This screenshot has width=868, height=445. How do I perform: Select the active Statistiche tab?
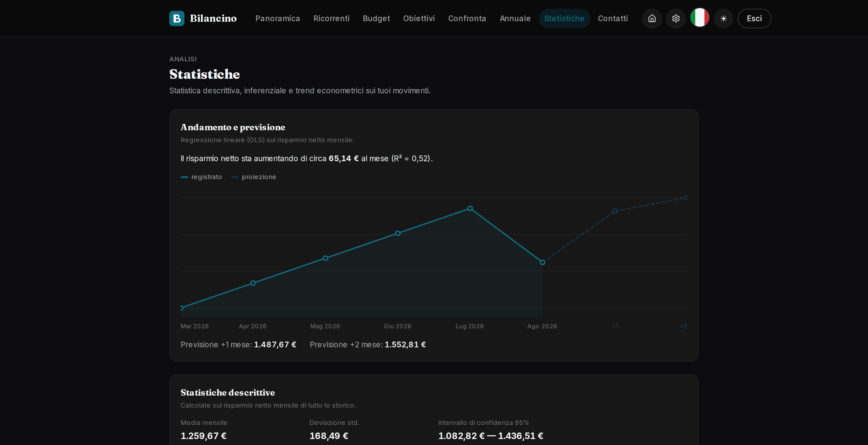[564, 18]
